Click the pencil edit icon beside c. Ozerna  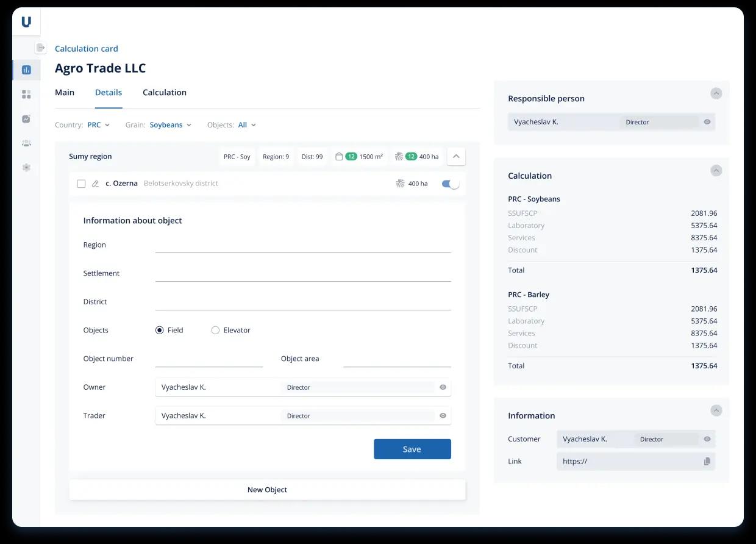click(x=95, y=184)
